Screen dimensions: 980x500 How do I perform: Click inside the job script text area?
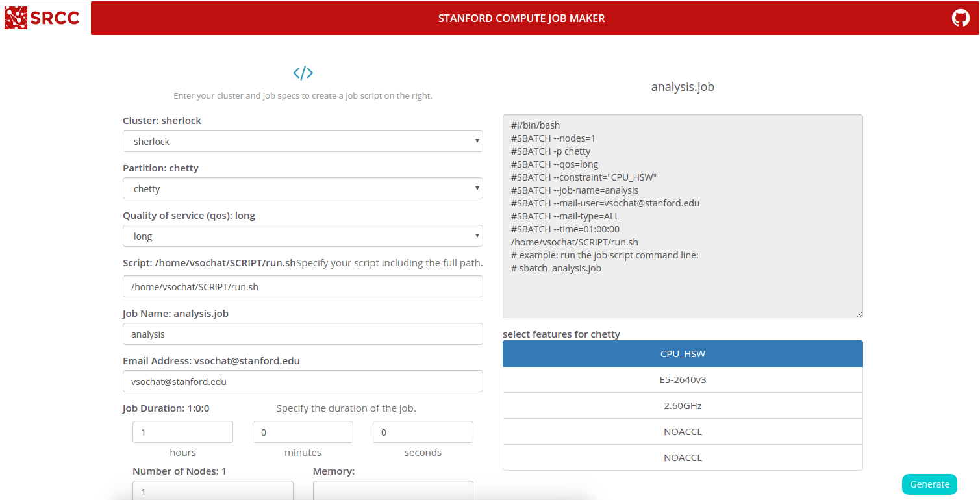coord(683,216)
